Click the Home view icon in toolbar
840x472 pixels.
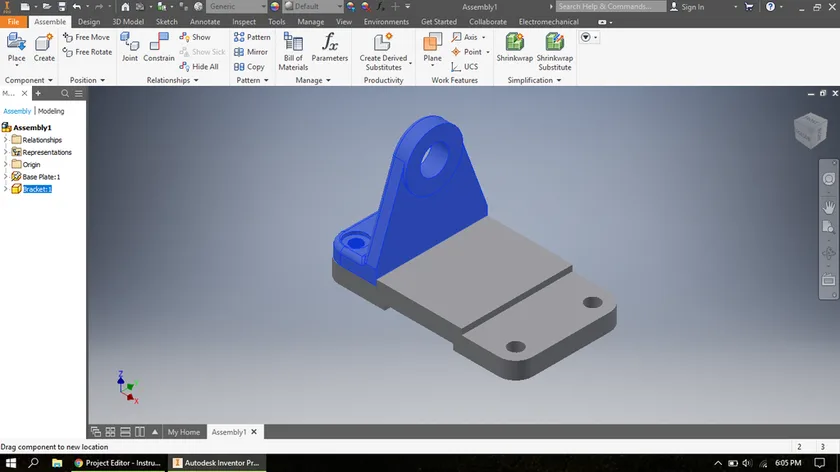(125, 6)
